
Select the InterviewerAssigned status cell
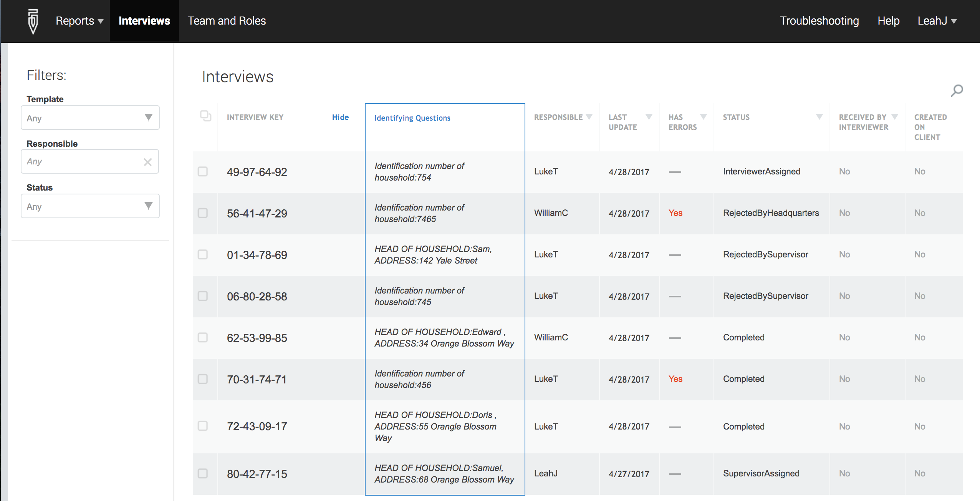(x=761, y=171)
